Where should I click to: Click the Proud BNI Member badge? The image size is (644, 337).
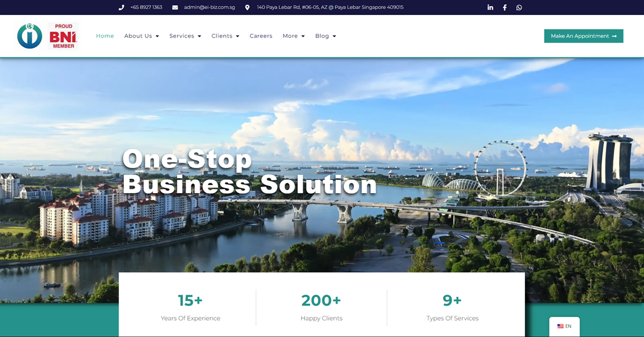click(x=63, y=36)
